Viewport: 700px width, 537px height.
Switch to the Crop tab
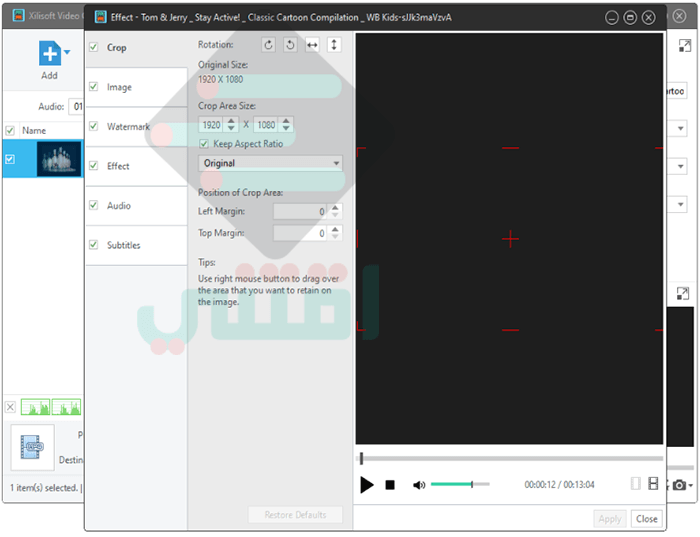coord(137,47)
